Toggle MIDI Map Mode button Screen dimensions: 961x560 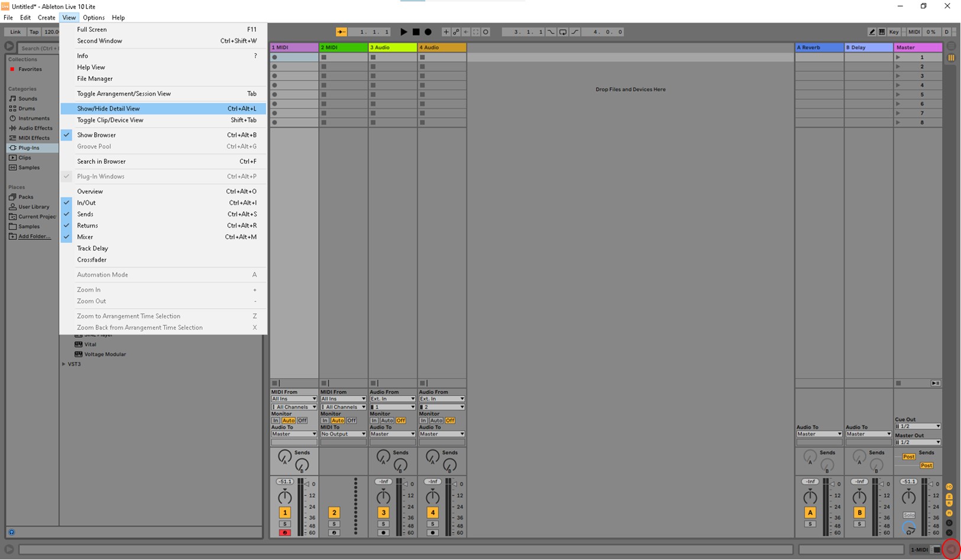[x=914, y=32]
